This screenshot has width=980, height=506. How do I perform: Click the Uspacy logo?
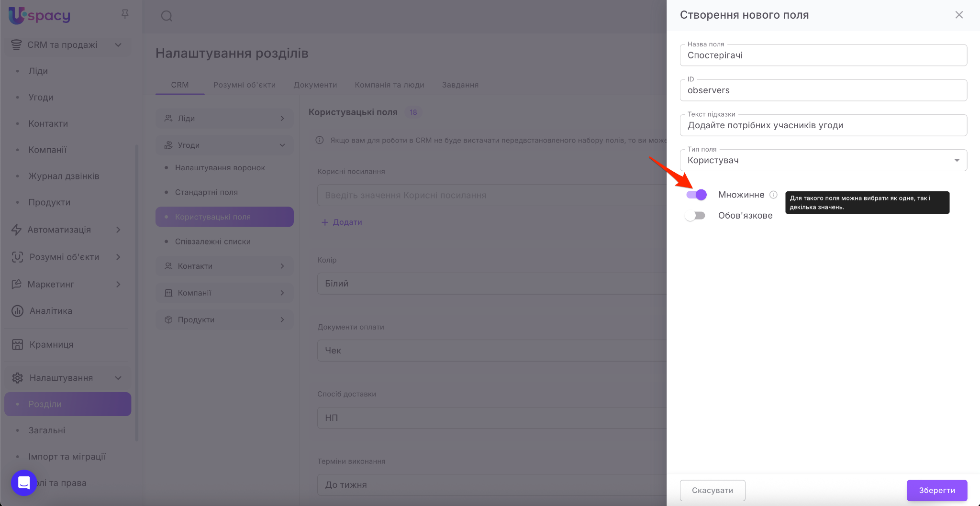(x=40, y=16)
